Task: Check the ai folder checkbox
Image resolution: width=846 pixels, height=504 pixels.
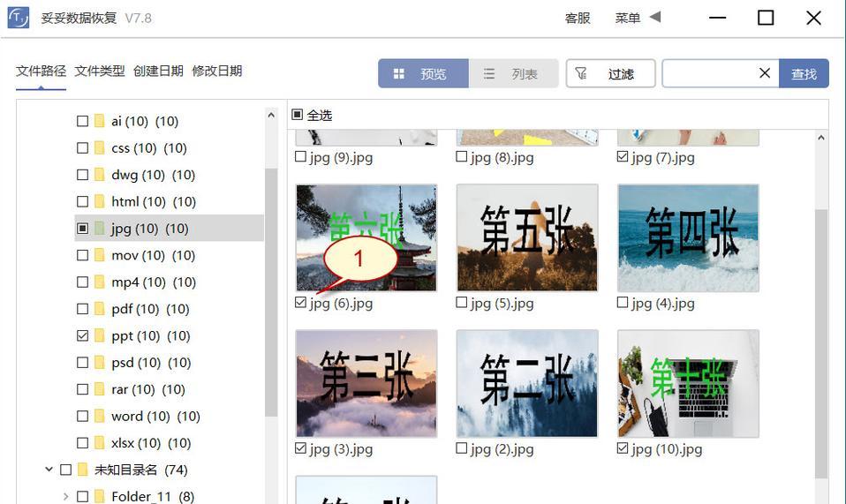Action: point(82,121)
